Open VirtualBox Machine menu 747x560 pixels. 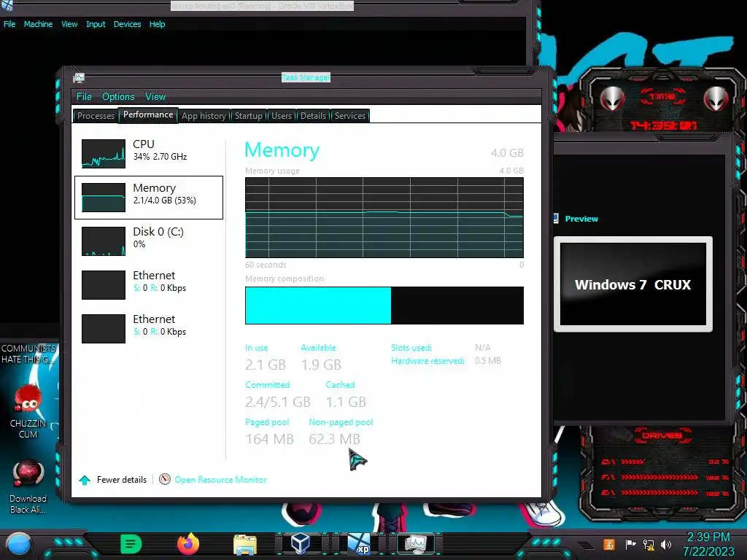pos(38,24)
